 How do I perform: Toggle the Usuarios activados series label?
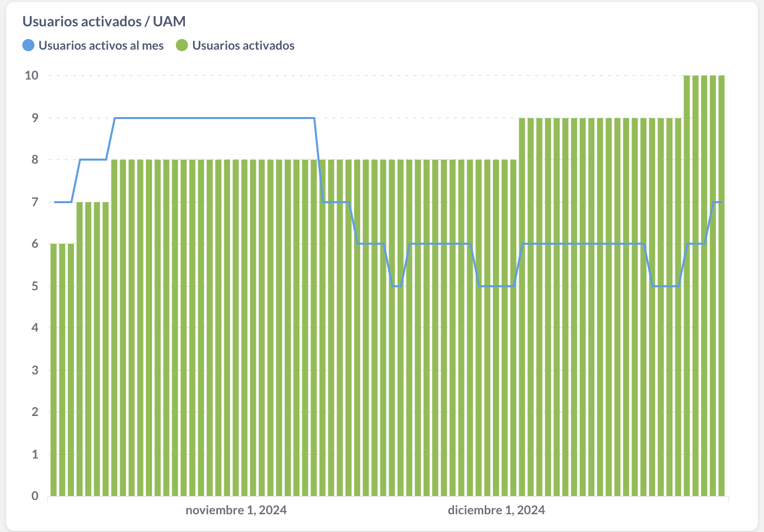pyautogui.click(x=243, y=46)
